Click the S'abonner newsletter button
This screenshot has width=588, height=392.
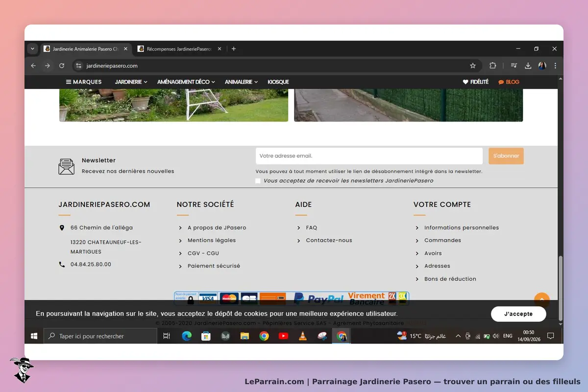coord(506,156)
